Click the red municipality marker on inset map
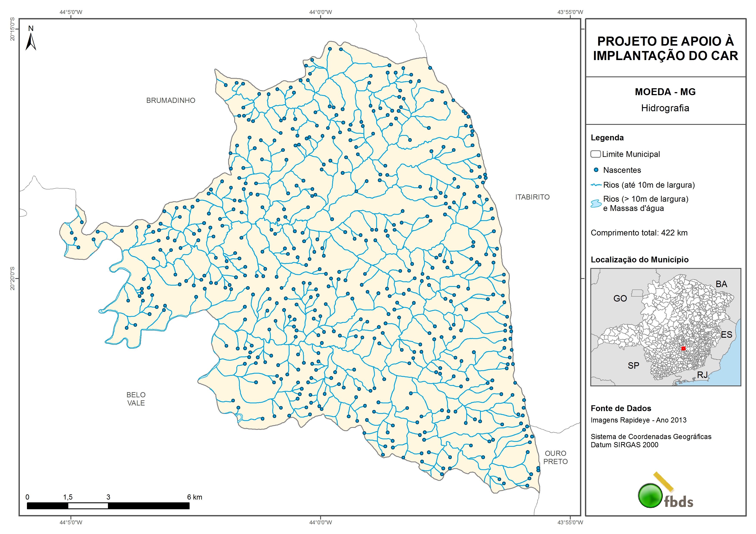 pos(683,348)
